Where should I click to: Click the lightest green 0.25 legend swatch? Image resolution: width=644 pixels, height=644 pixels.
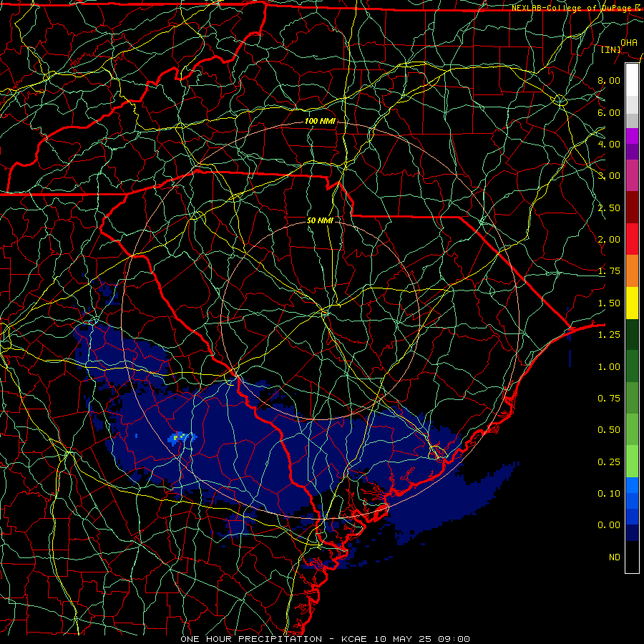point(632,462)
